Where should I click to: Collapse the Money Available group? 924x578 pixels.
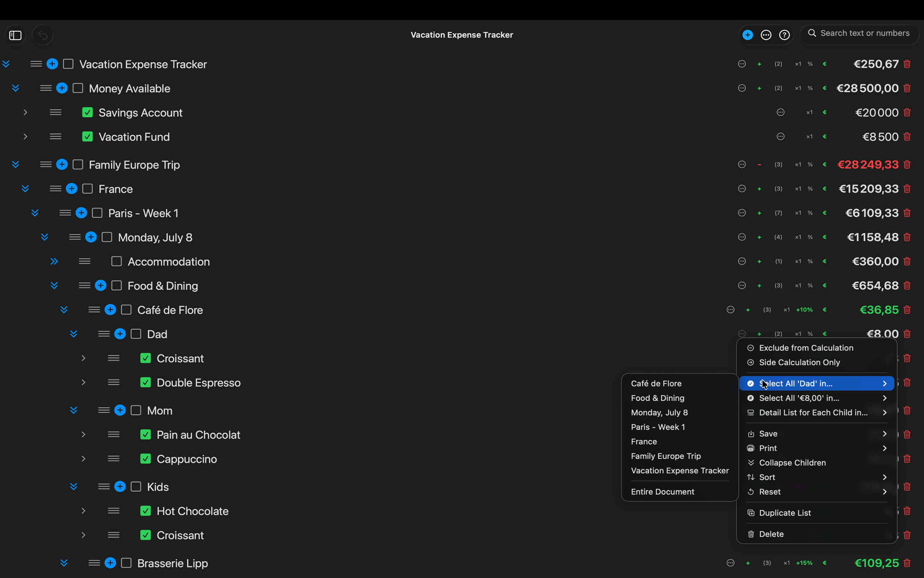pos(16,88)
